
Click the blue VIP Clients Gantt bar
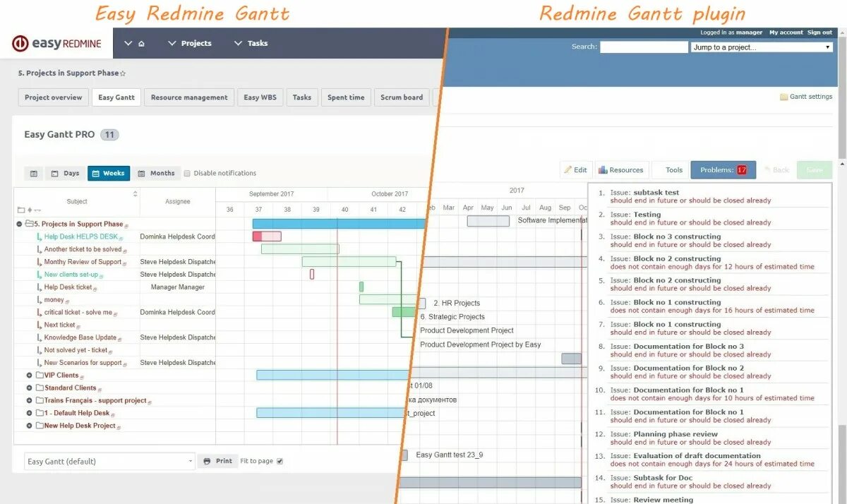[x=332, y=376]
